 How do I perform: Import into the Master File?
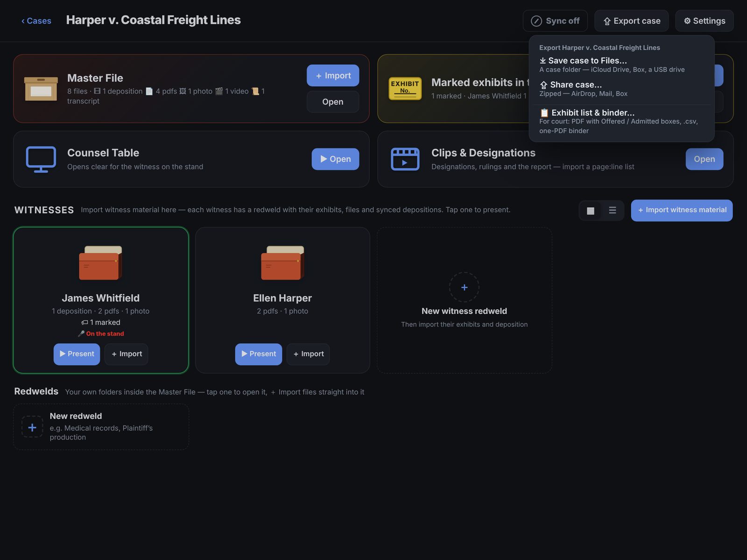333,75
